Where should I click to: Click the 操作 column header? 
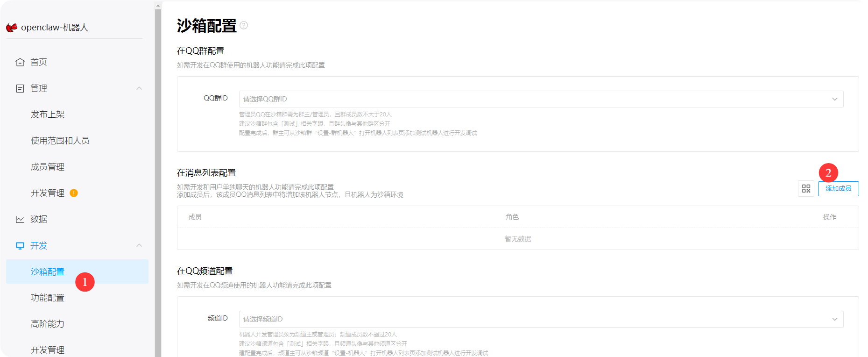[x=830, y=217]
